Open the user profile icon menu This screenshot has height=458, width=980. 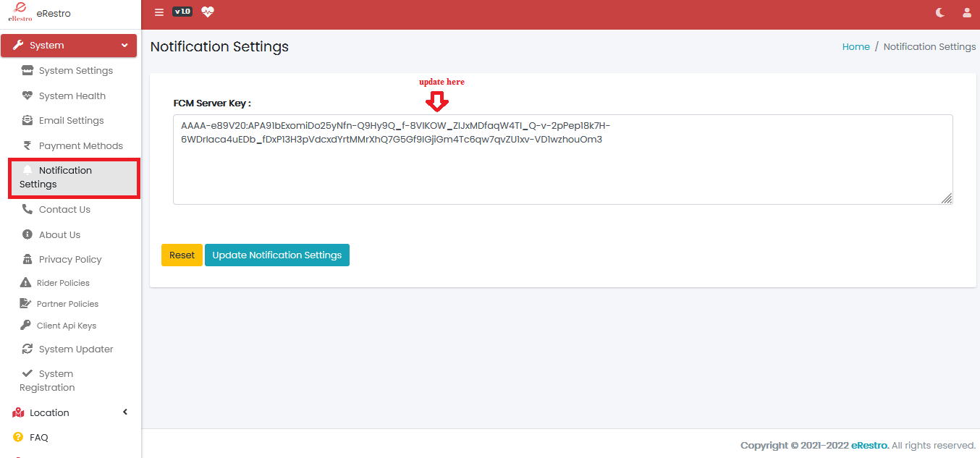966,12
